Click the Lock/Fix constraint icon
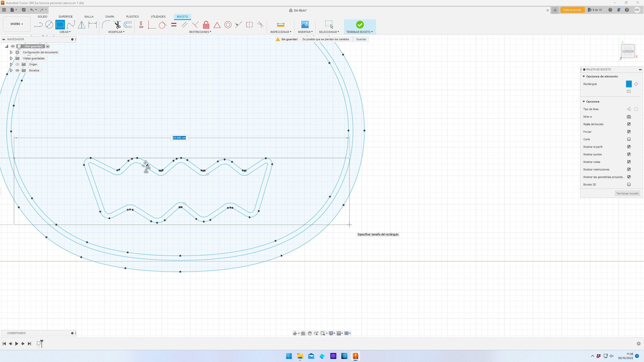The image size is (644, 362). 206,25
